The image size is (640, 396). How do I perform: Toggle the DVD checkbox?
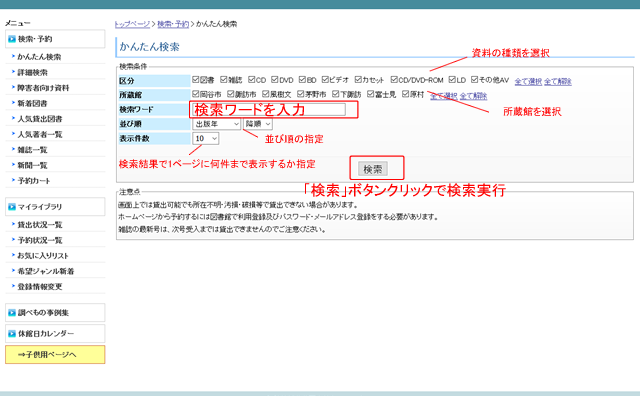pyautogui.click(x=275, y=79)
